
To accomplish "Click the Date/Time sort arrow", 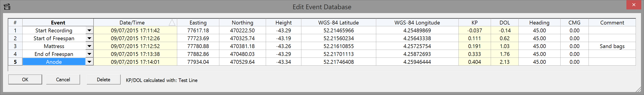I will coord(172,23).
